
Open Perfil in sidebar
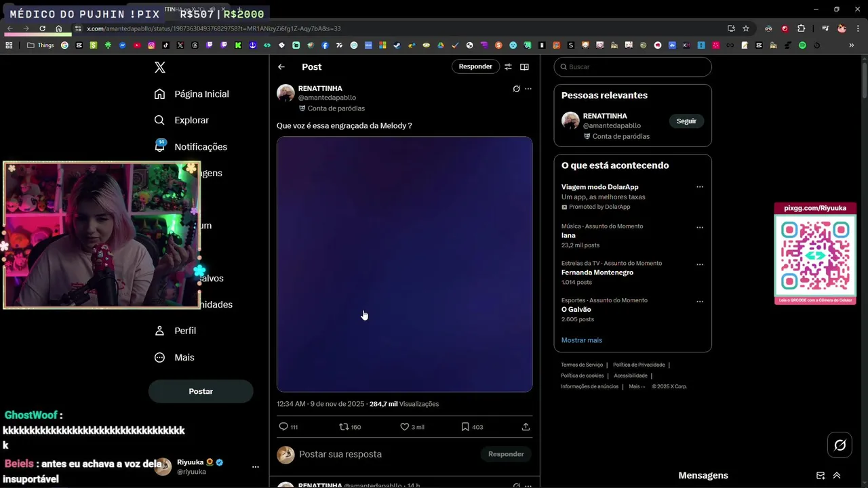(176, 331)
